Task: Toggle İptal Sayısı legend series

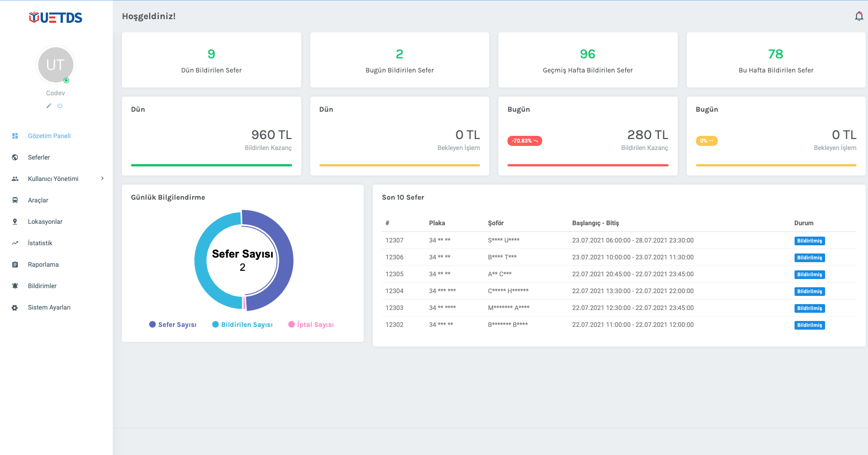Action: (x=311, y=325)
